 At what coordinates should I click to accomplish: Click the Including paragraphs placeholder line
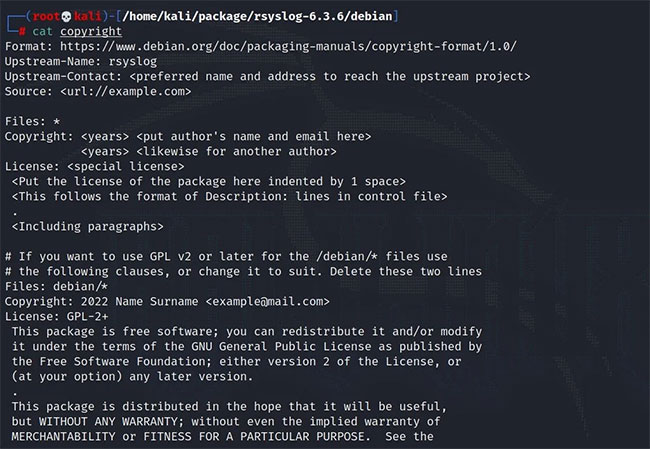click(87, 227)
